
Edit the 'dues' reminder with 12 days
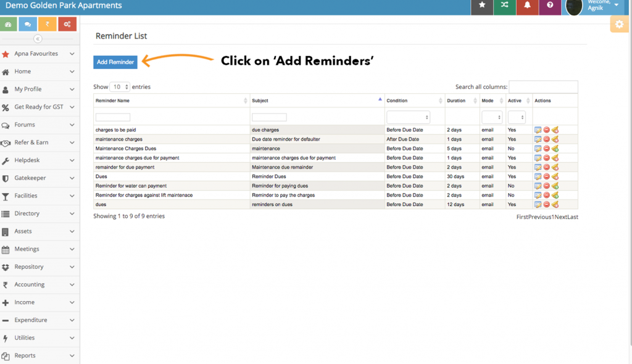coord(538,204)
